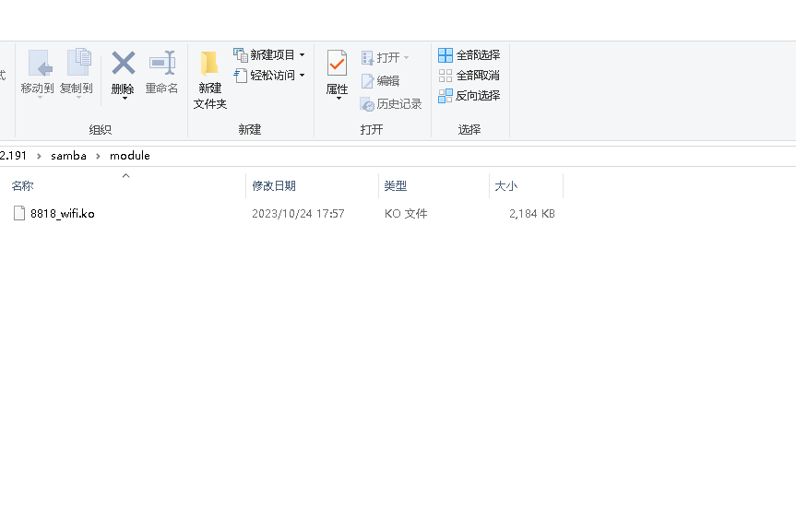Go to module in the address path
Screen dimensions: 796x532
click(x=130, y=156)
